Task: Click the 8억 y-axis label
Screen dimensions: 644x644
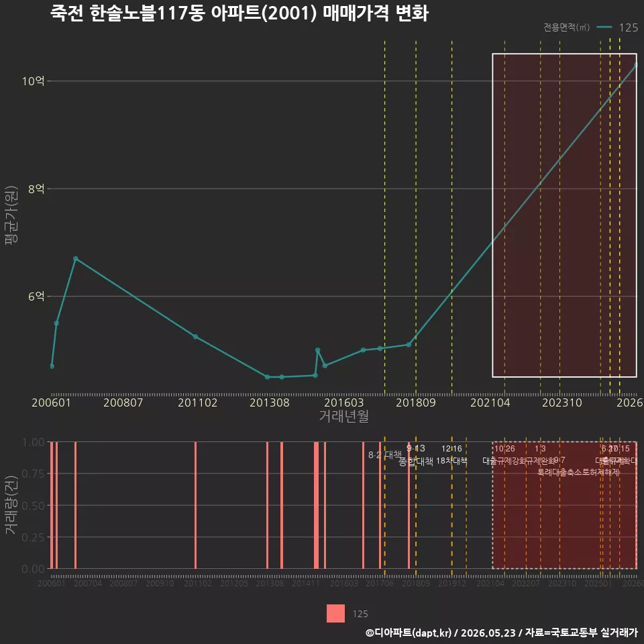Action: [x=36, y=189]
